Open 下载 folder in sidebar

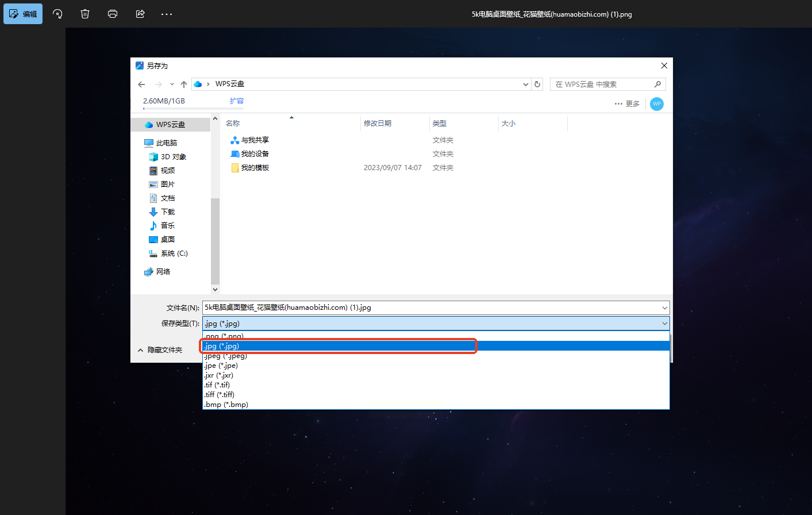[161, 212]
